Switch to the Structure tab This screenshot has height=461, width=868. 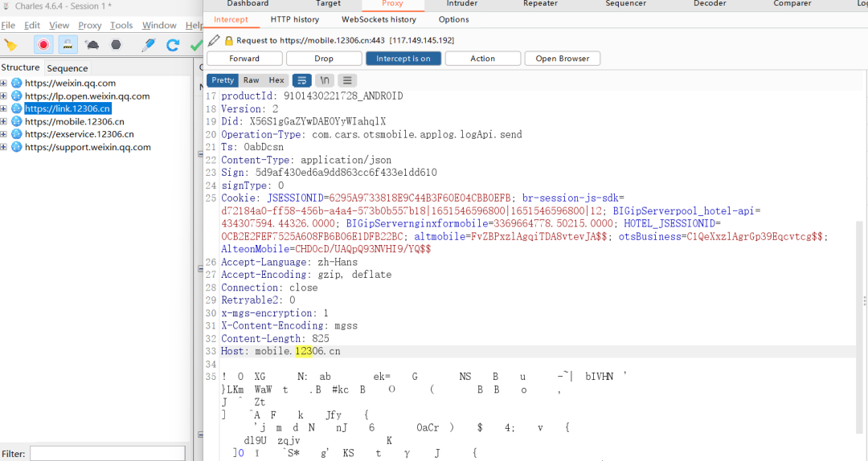[20, 67]
